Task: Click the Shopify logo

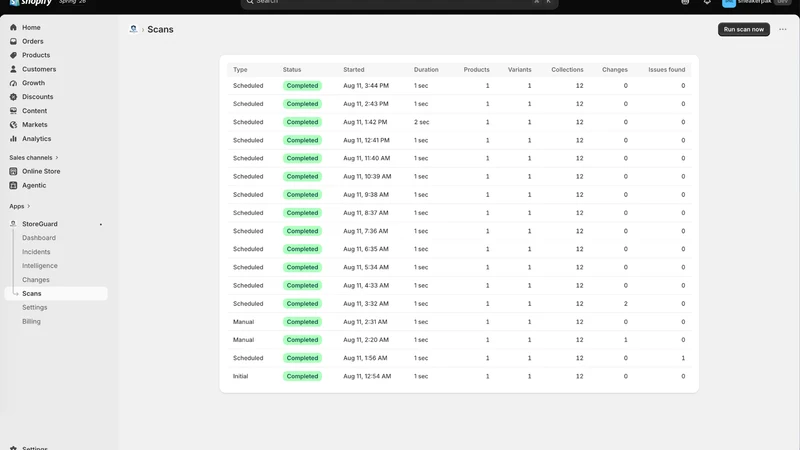Action: 31,2
